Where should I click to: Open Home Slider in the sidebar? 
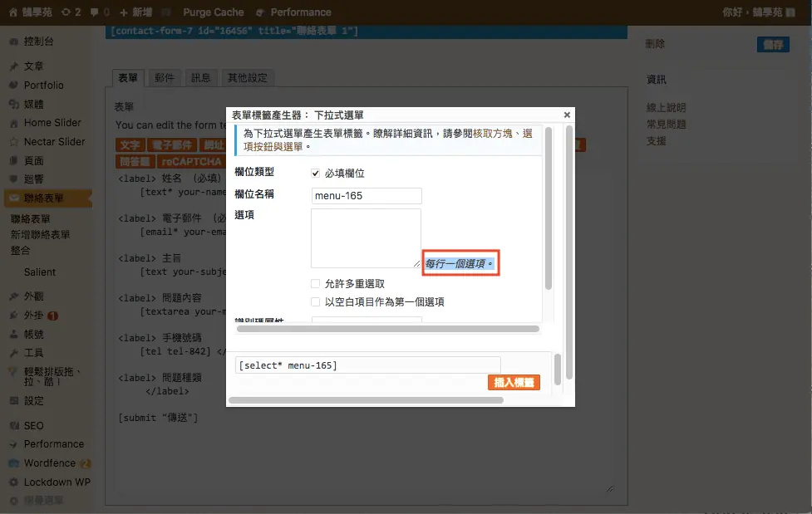(x=52, y=123)
